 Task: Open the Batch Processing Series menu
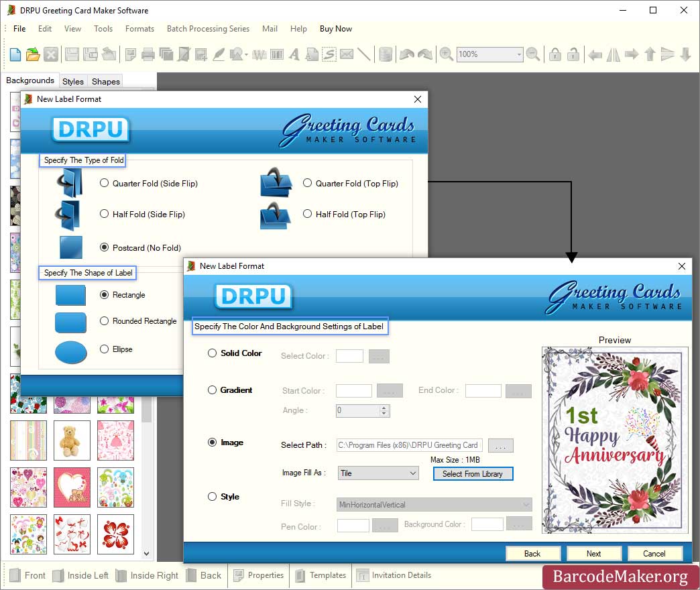pyautogui.click(x=208, y=29)
